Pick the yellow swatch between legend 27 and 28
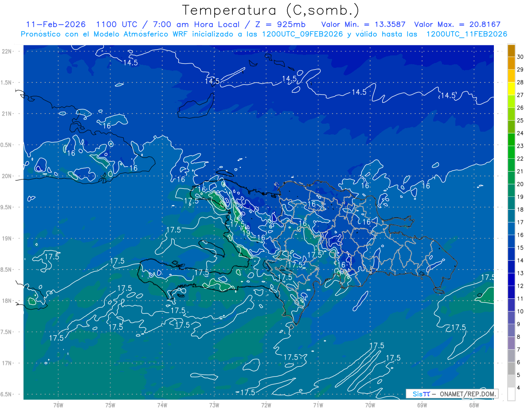532x411 pixels. (x=511, y=89)
